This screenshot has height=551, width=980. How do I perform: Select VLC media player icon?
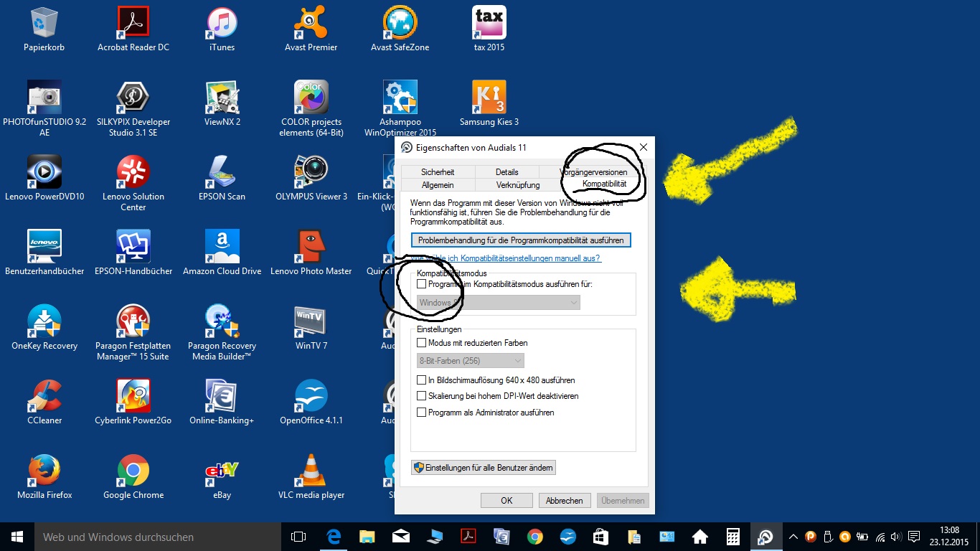(x=311, y=476)
